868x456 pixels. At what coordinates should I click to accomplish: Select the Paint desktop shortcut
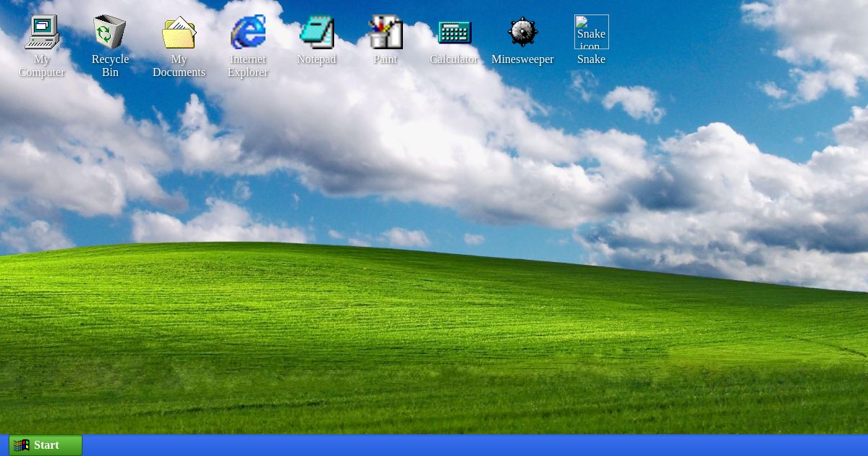coord(385,32)
